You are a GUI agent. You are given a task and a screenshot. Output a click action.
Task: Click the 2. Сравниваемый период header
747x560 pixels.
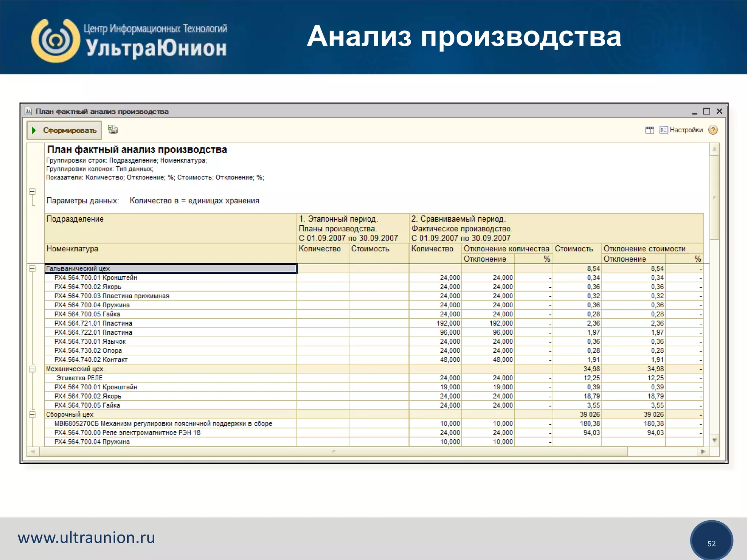[x=556, y=228]
